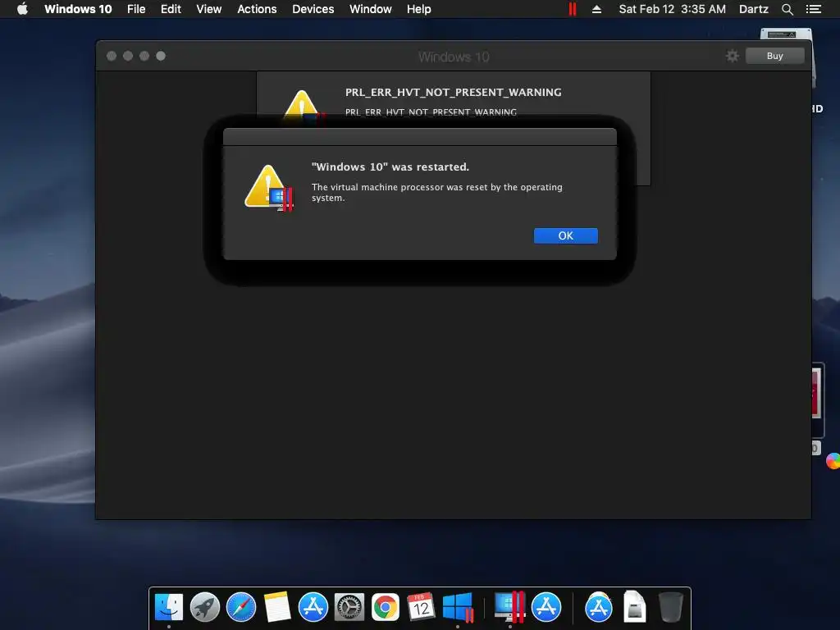
Task: Click the Parallels red bars menu bar icon
Action: coord(572,9)
